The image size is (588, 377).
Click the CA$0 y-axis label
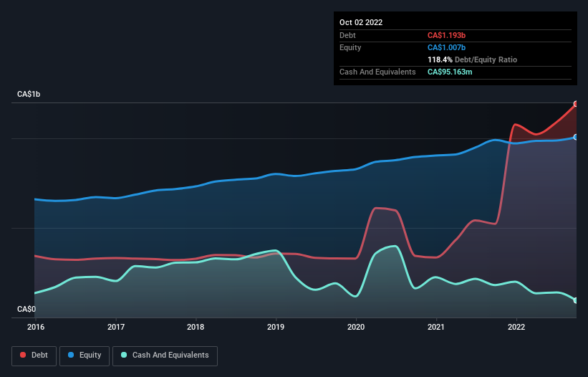pos(26,309)
